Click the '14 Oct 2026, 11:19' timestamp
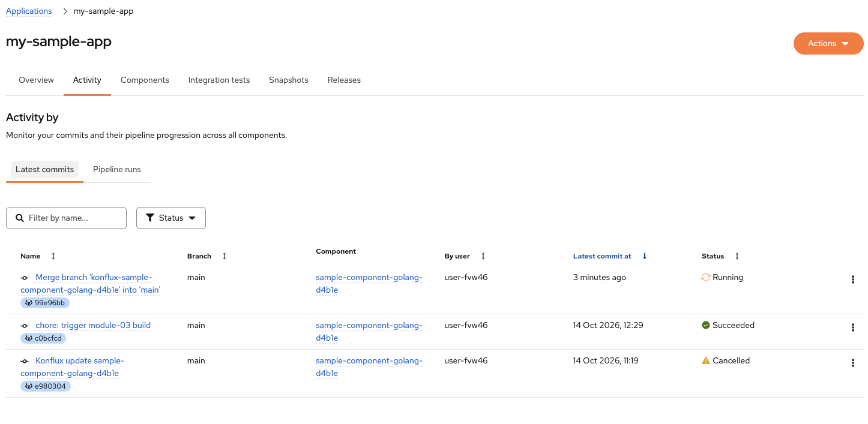 606,360
